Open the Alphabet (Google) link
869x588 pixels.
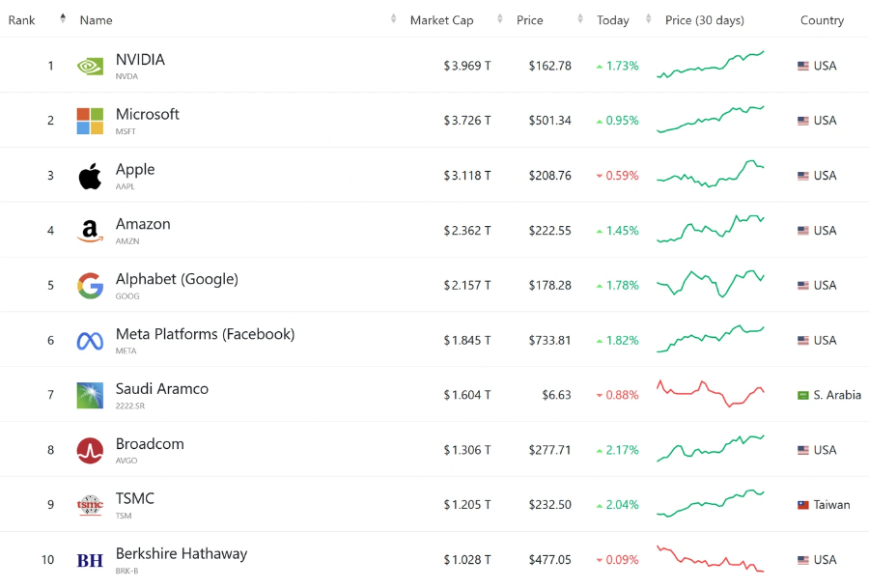[177, 279]
